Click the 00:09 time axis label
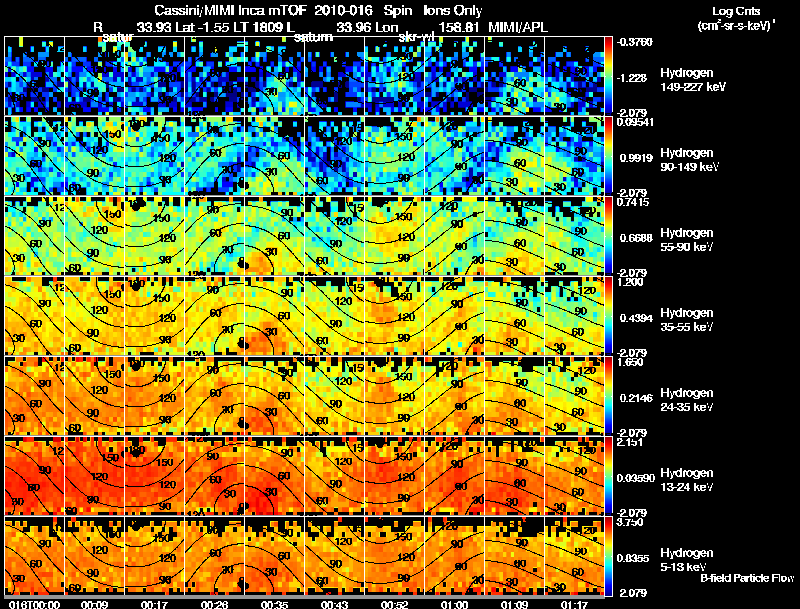The image size is (800, 609). tap(94, 604)
